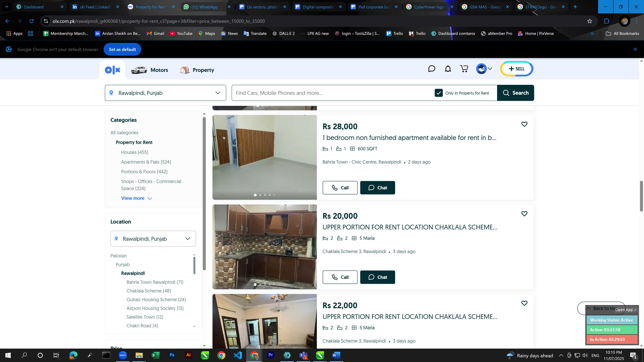Filter by Portions & Floors (442)

144,172
